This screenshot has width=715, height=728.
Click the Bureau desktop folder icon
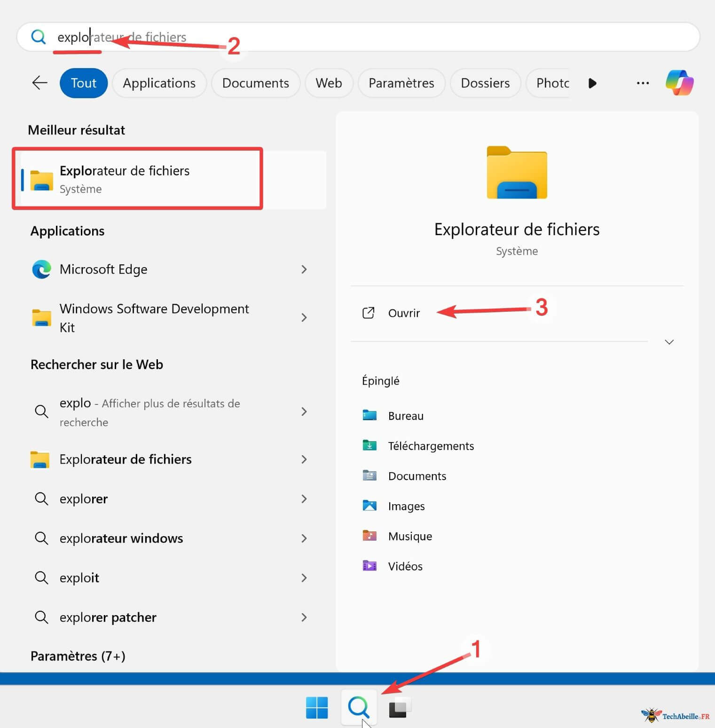pyautogui.click(x=369, y=416)
